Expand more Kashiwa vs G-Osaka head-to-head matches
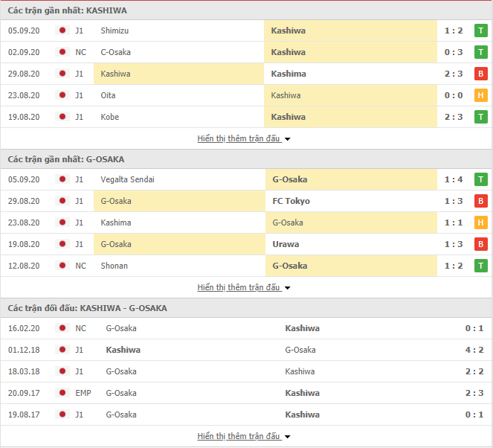This screenshot has width=493, height=448. [243, 436]
